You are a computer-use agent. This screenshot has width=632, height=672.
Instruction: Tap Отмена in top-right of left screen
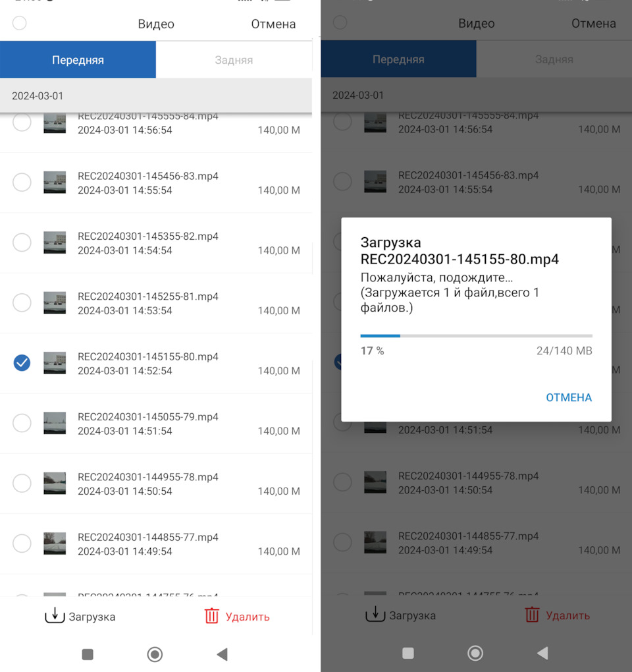click(273, 24)
